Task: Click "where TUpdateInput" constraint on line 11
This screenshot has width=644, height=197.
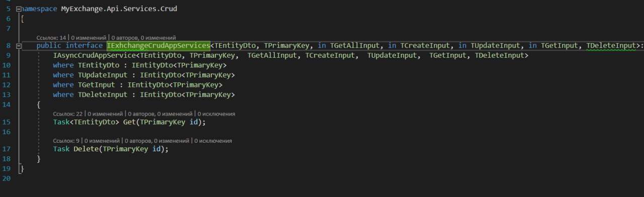Action: pos(144,75)
